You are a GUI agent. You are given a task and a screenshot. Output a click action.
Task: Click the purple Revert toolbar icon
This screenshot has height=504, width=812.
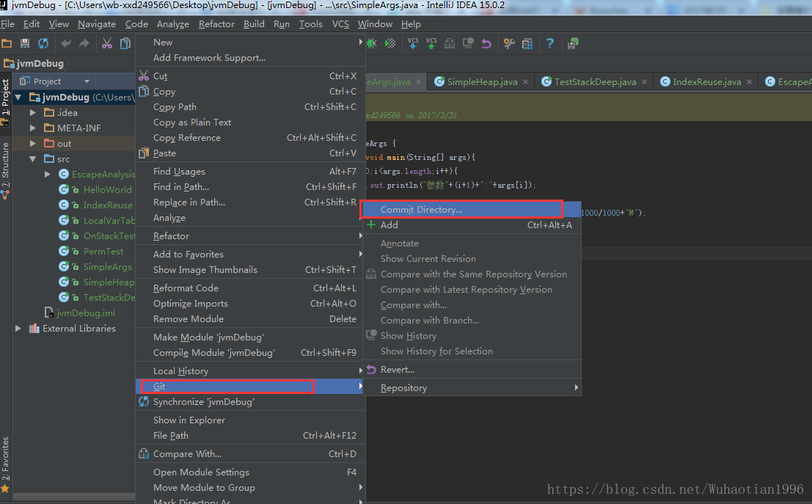pos(486,43)
